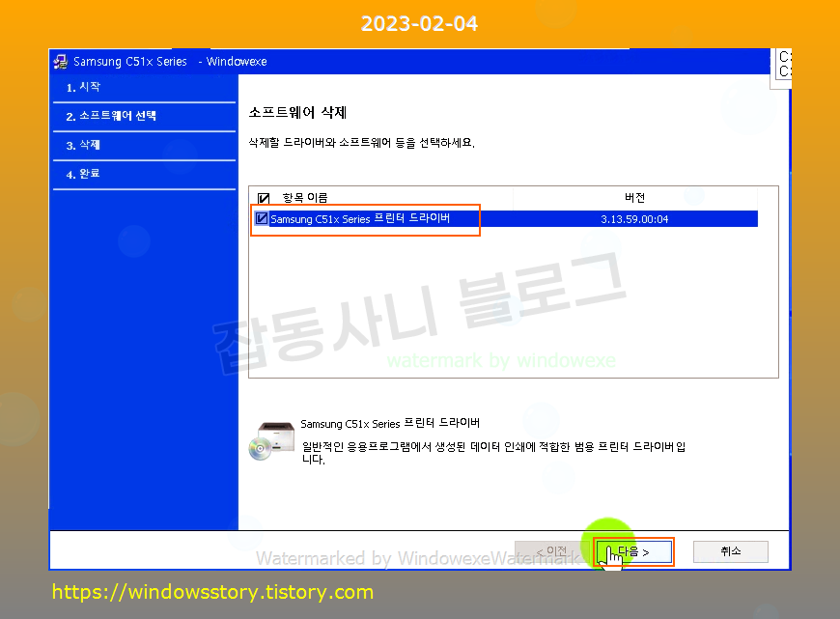Viewport: 840px width, 619px height.
Task: Click the 항목 이름 column header
Action: click(305, 198)
